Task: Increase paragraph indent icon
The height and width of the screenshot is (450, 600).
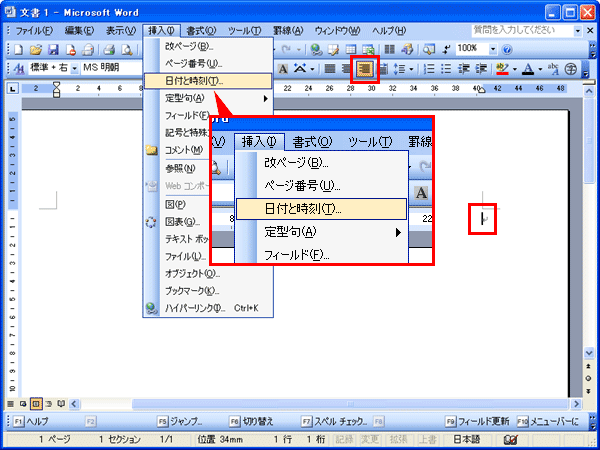Action: click(481, 69)
